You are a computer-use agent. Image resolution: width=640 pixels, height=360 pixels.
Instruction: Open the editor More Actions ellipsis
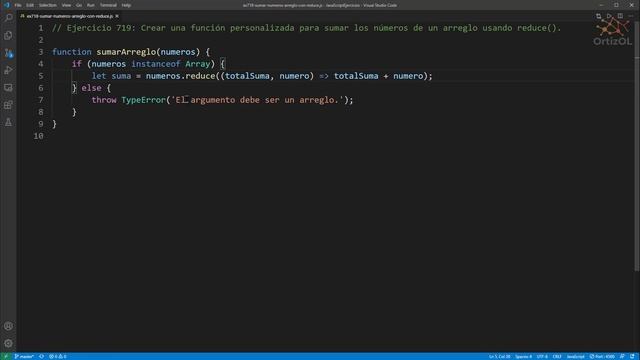click(631, 16)
